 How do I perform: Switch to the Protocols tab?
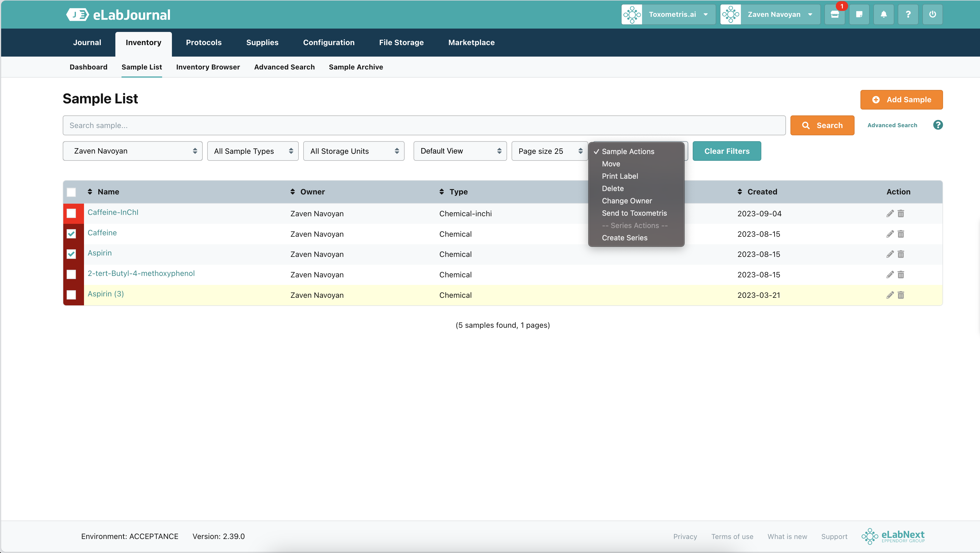204,43
